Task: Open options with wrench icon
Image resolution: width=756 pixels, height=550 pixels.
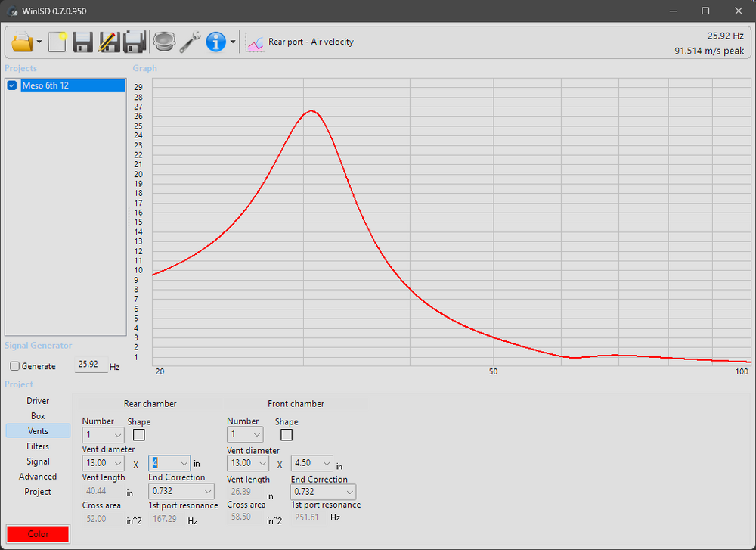Action: (190, 42)
